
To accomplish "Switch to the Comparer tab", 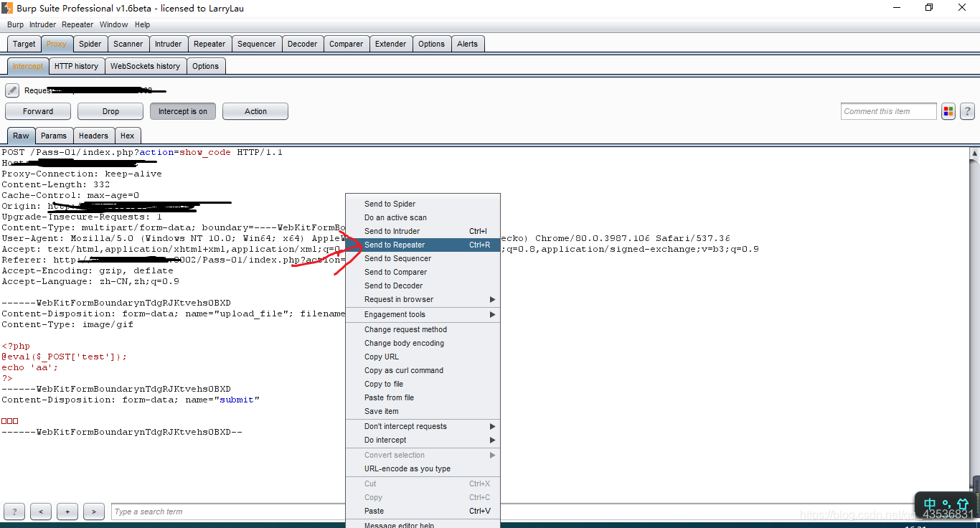I will point(347,44).
